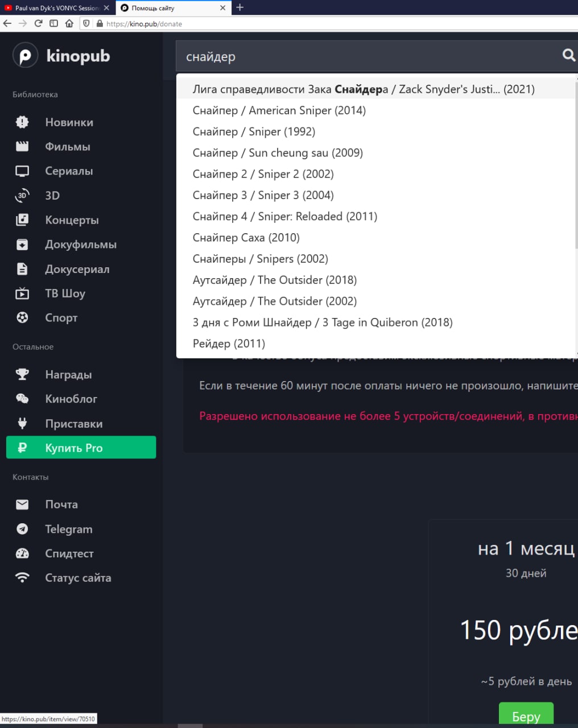This screenshot has height=728, width=578.
Task: Open the Докуфильмы link
Action: coord(81,245)
